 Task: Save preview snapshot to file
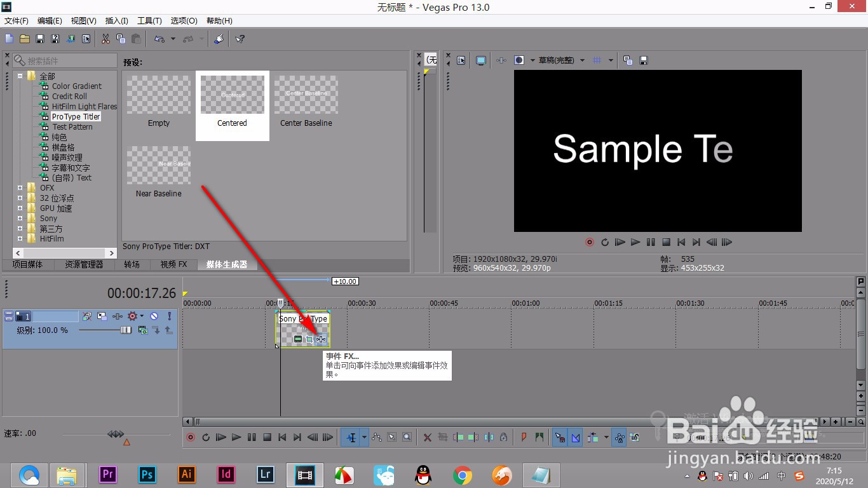[644, 60]
